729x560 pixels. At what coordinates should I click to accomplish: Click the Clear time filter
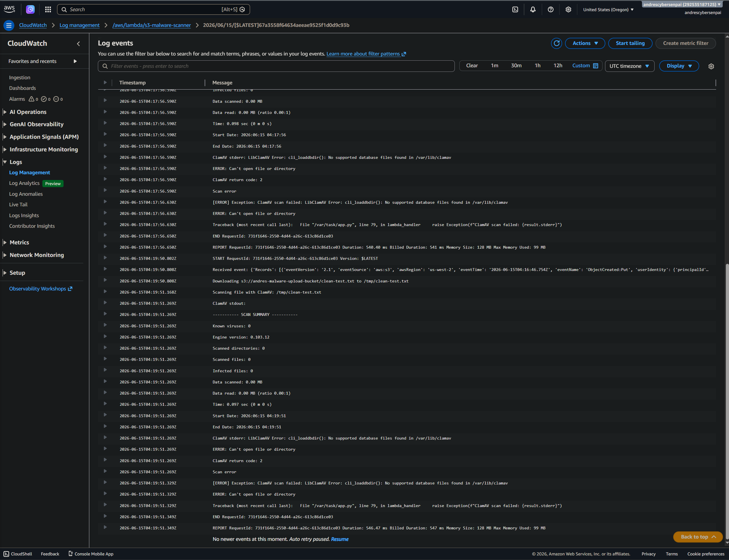tap(472, 66)
